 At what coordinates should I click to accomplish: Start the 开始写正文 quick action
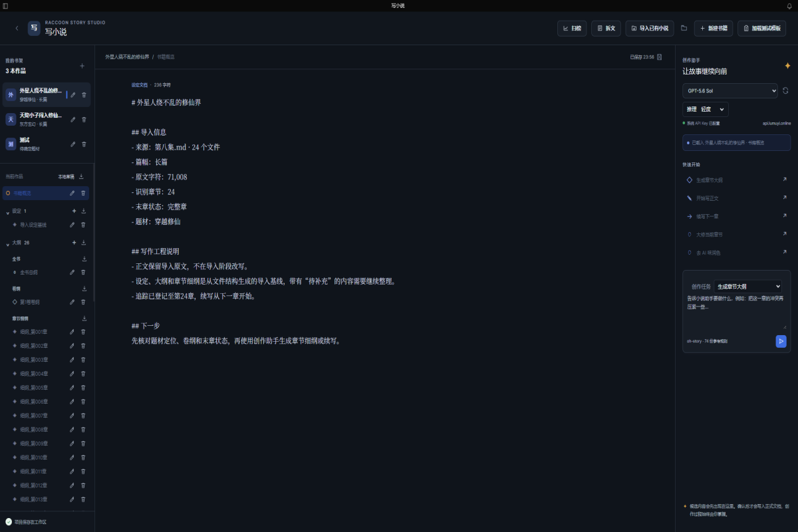737,198
